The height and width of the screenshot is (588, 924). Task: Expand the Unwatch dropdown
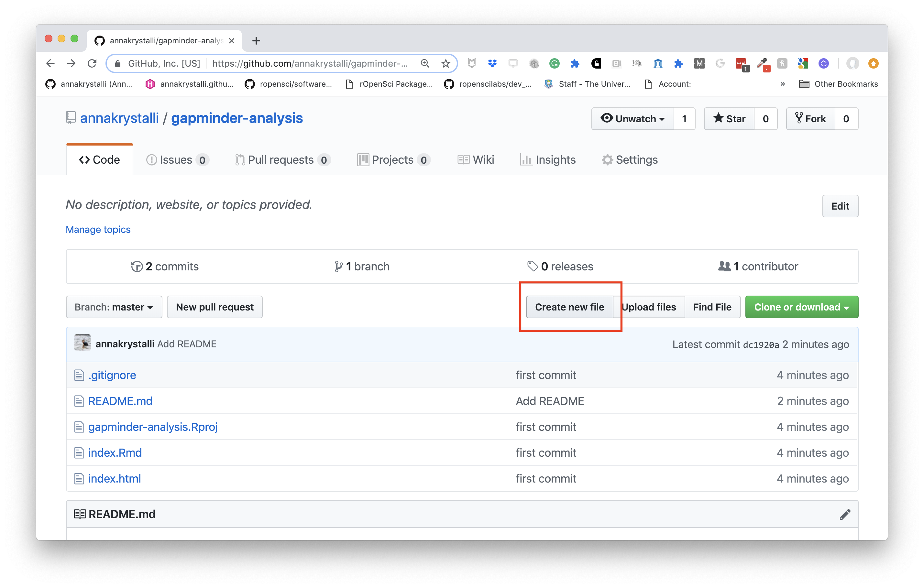[x=633, y=119]
